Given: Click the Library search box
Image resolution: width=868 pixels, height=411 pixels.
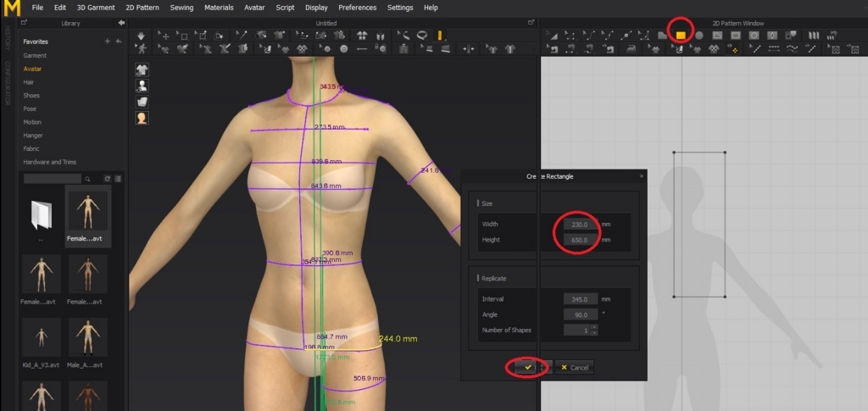Looking at the screenshot, I should [x=53, y=179].
